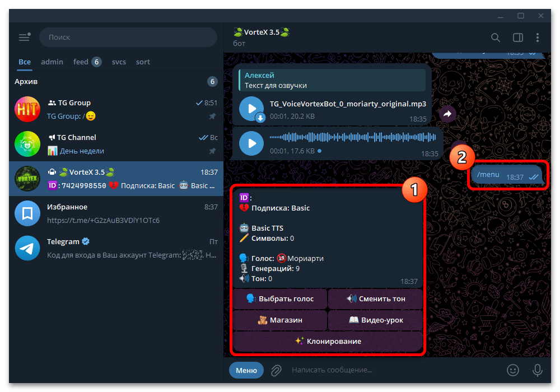Click the TG_VoiceVortexBot mp3 file name
The image size is (560, 392).
click(348, 104)
